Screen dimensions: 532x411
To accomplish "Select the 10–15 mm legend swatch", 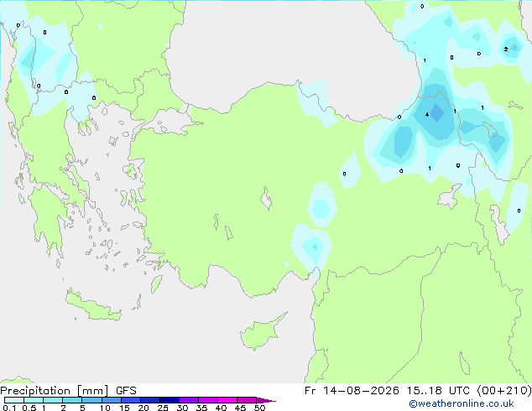I will pos(111,400).
